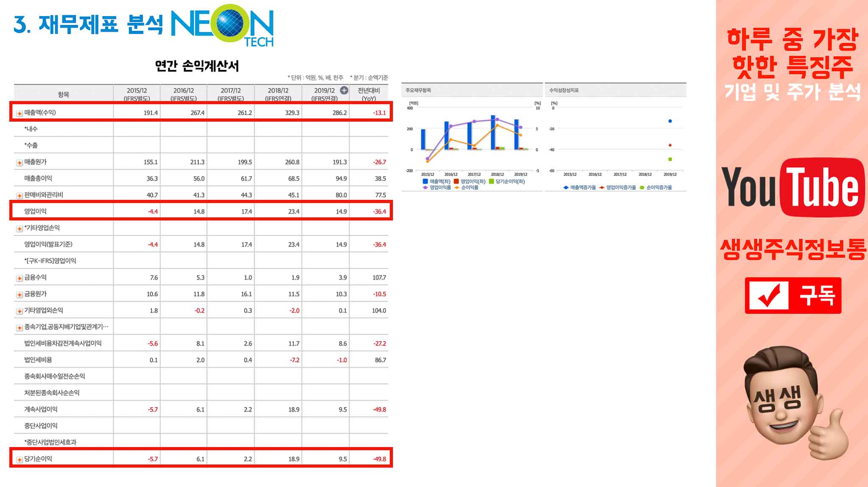Click the green 순이익증가율 square marker
This screenshot has height=487, width=868.
pyautogui.click(x=670, y=159)
